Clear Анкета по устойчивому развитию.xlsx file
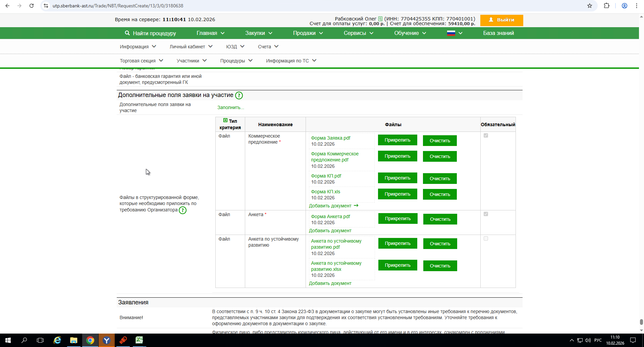644x347 pixels. (x=440, y=266)
